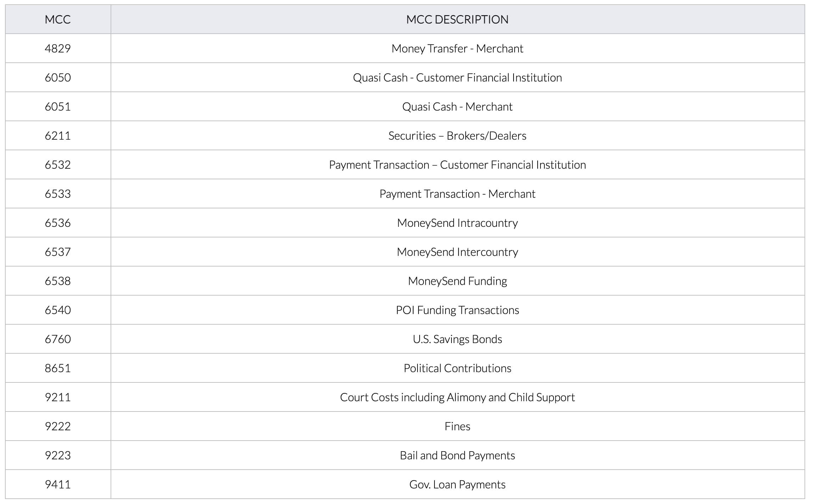813x504 pixels.
Task: Select the 9222 Fines code cell
Action: click(x=58, y=426)
